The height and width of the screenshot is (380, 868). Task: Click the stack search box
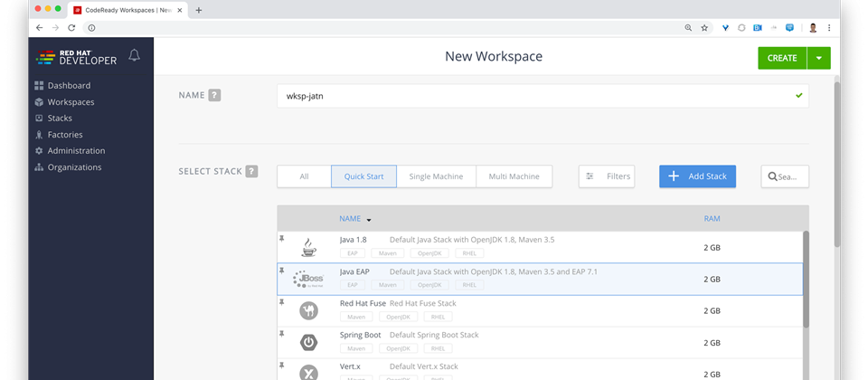785,176
